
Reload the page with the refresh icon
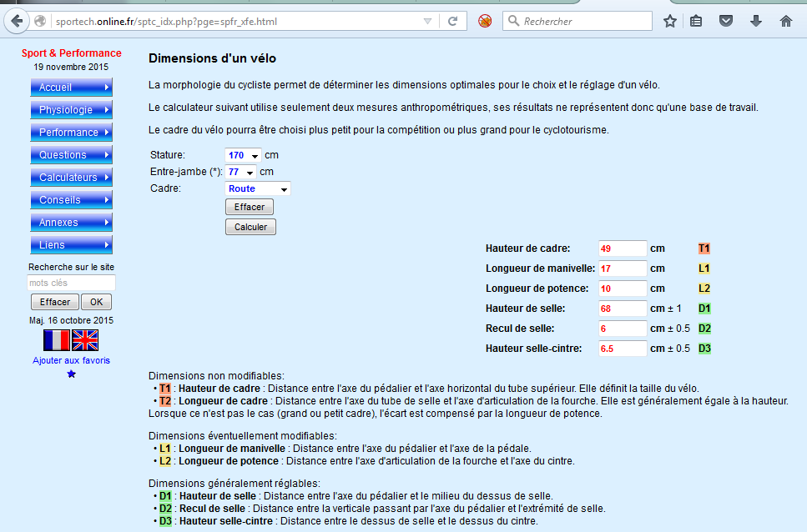coord(453,21)
